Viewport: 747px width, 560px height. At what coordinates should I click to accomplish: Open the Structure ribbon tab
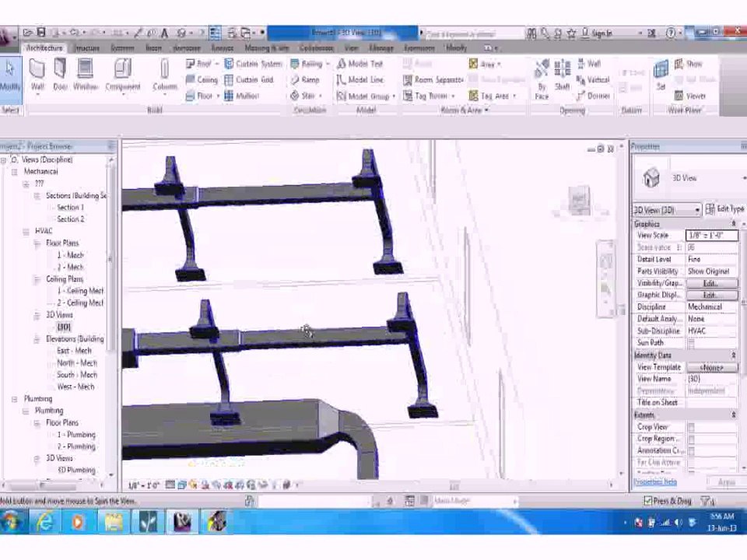pyautogui.click(x=87, y=48)
